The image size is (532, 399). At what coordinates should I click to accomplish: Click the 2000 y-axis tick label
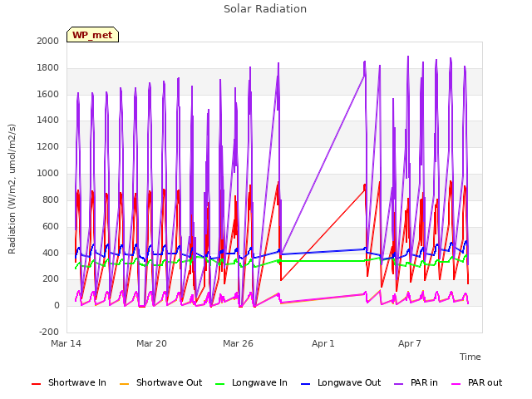click(48, 41)
